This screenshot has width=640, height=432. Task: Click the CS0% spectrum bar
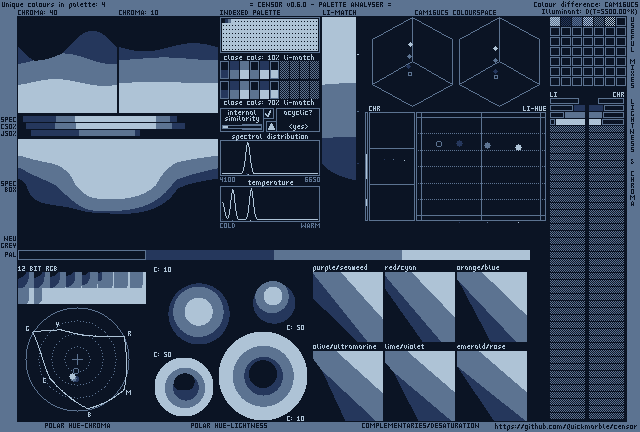pyautogui.click(x=105, y=126)
